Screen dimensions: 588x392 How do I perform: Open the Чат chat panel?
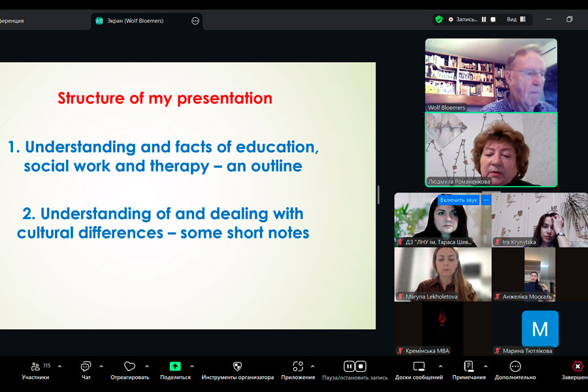click(86, 367)
